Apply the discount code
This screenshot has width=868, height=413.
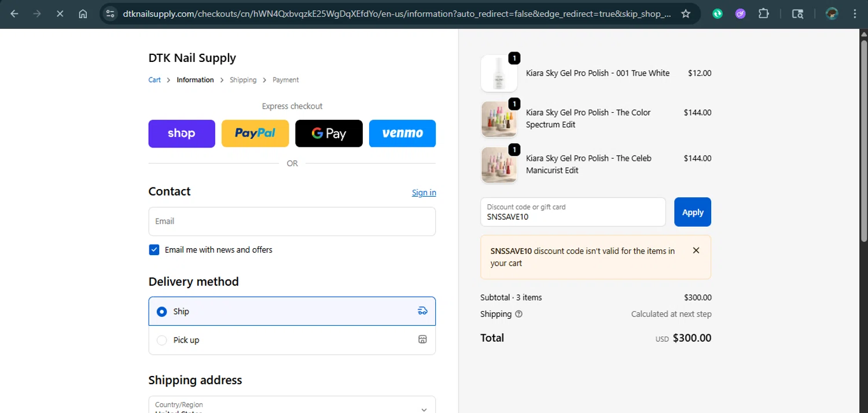(693, 212)
